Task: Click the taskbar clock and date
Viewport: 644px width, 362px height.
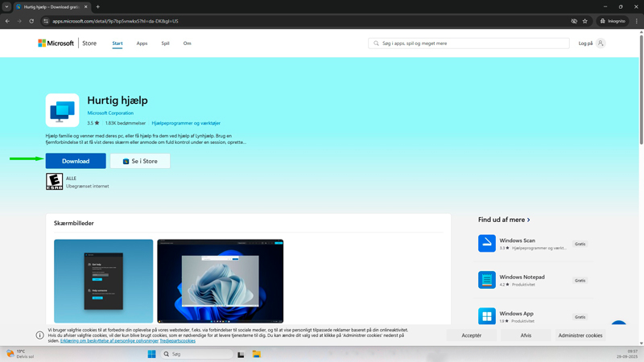Action: 627,354
